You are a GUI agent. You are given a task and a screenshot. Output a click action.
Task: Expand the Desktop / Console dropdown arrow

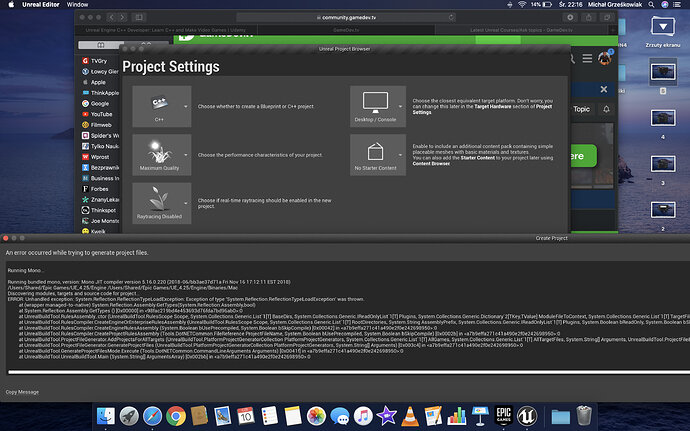(x=400, y=107)
